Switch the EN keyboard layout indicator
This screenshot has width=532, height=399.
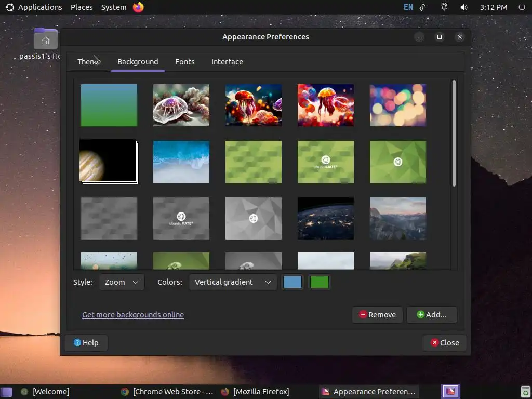click(x=408, y=7)
